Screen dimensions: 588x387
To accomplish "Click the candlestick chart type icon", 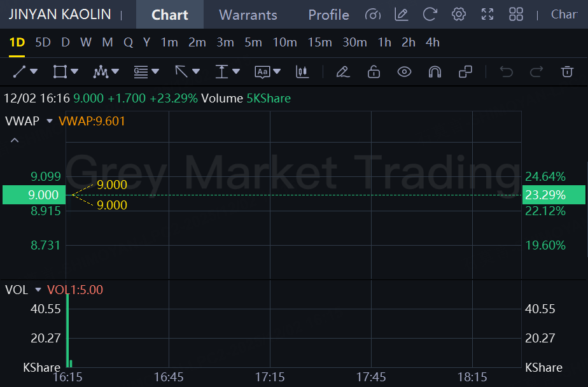I will click(302, 72).
